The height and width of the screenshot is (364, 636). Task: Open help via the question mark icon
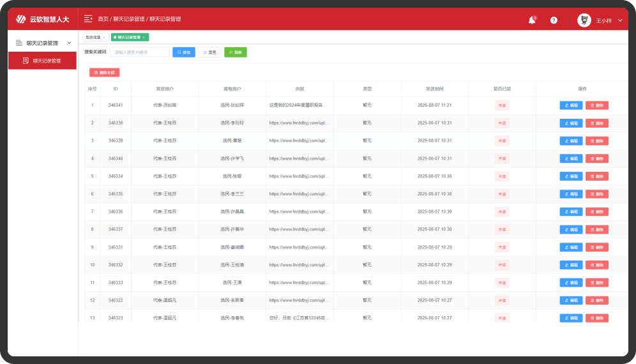click(x=554, y=20)
